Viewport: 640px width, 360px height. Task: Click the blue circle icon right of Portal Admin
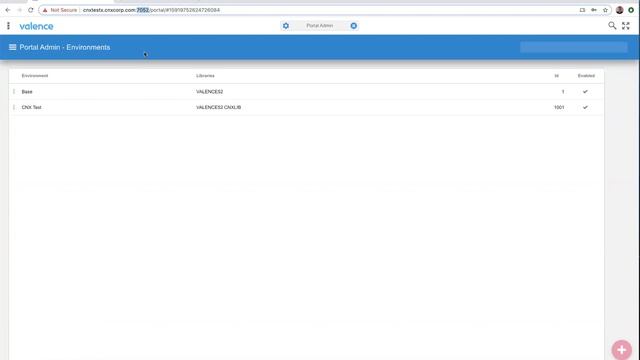(353, 26)
